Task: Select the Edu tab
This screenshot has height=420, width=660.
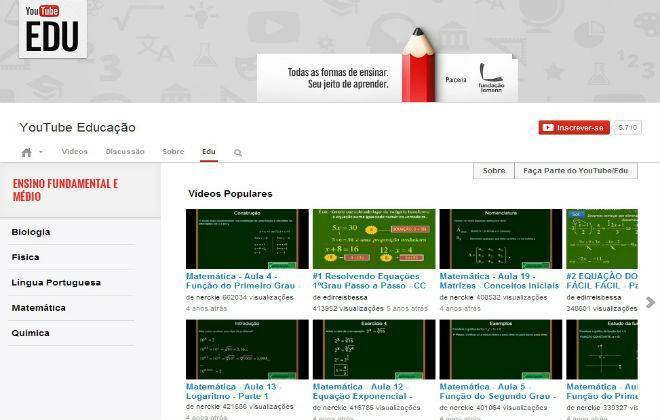Action: click(x=208, y=152)
